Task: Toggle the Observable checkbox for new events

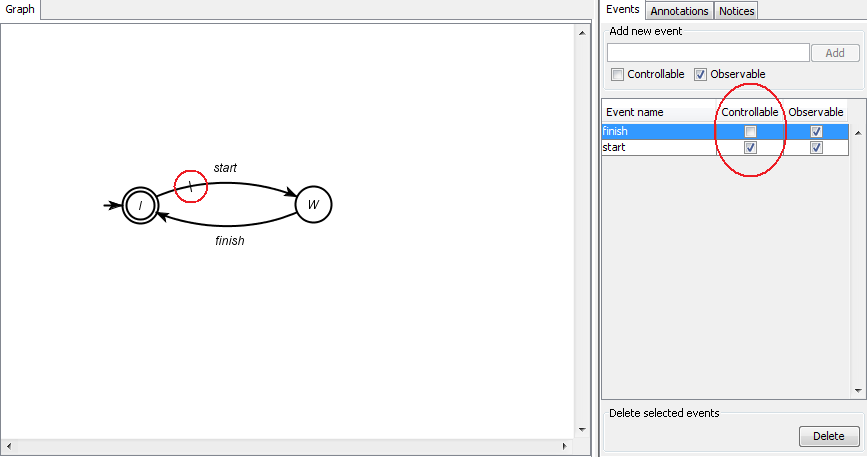Action: pyautogui.click(x=700, y=74)
